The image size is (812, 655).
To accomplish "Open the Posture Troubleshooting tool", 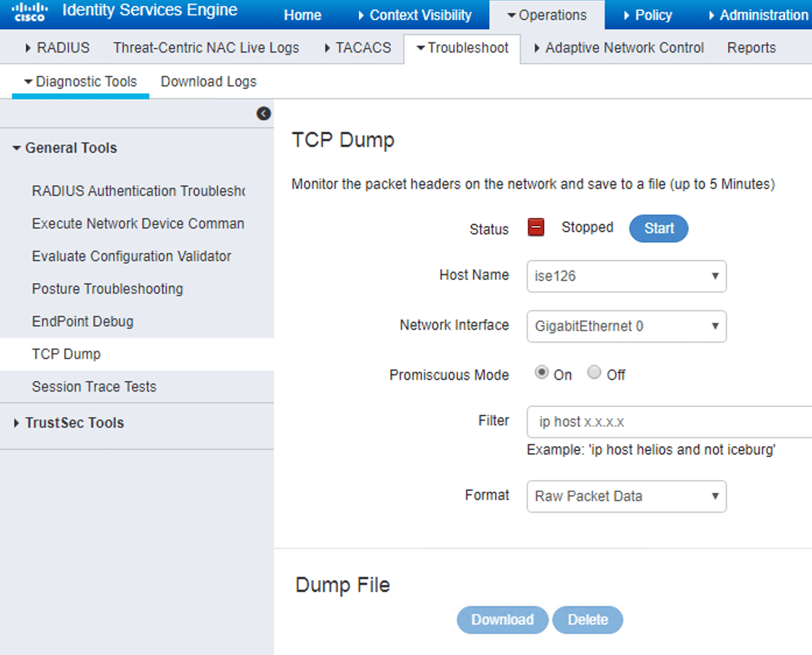I will [107, 288].
